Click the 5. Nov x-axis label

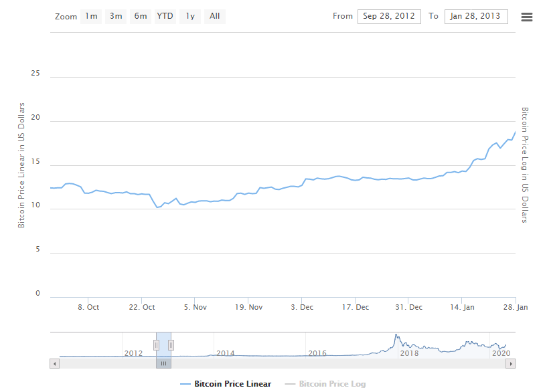196,307
